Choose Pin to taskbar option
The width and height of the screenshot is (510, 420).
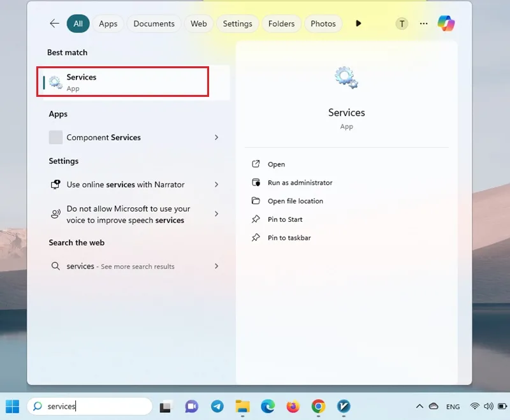pyautogui.click(x=289, y=238)
